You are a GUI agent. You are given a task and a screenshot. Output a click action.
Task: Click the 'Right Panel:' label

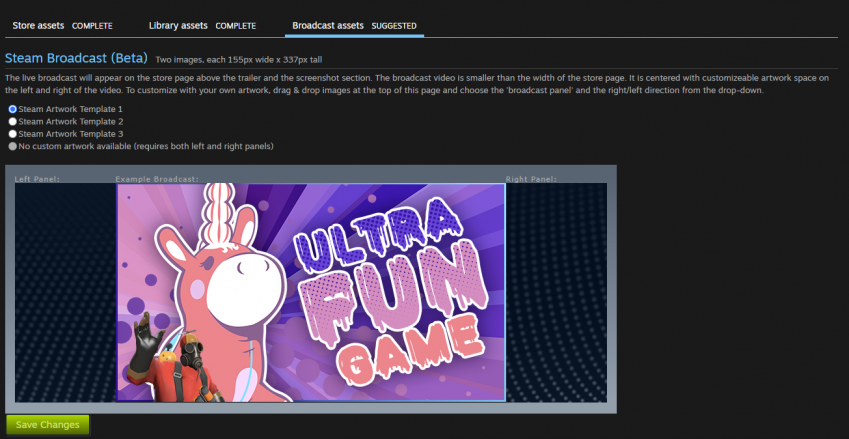tap(531, 179)
